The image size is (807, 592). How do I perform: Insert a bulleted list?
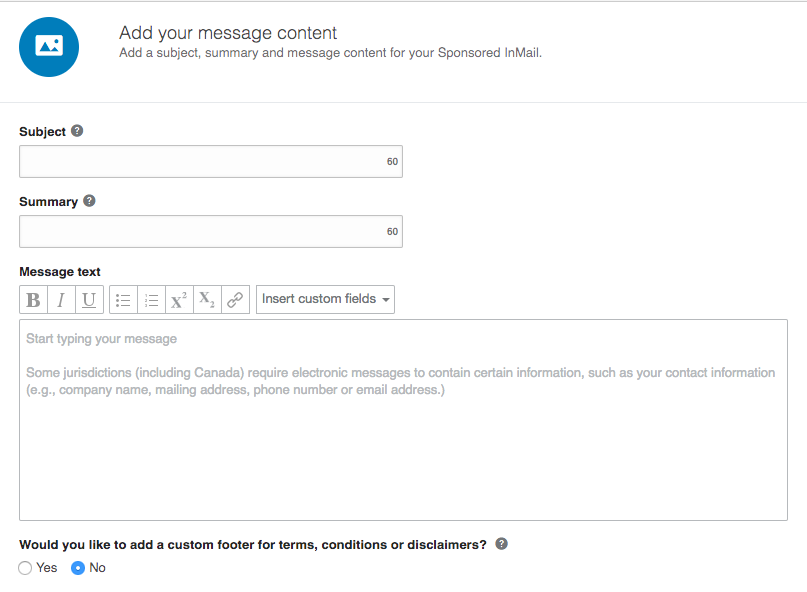coord(124,300)
